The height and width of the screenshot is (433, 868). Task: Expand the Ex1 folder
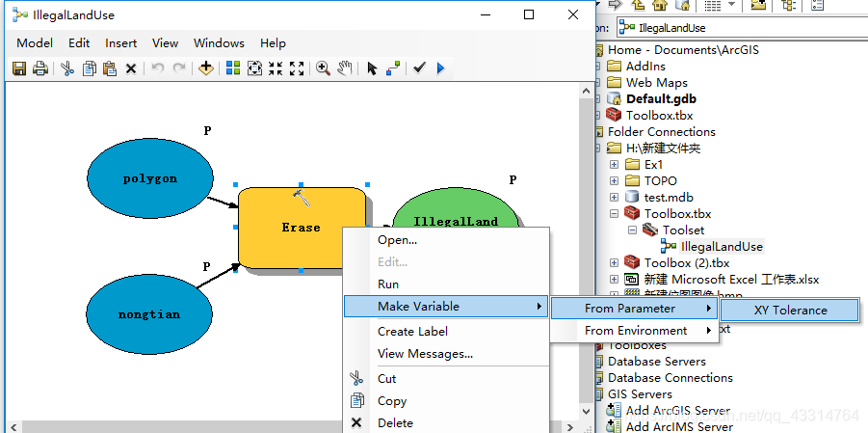[x=614, y=165]
